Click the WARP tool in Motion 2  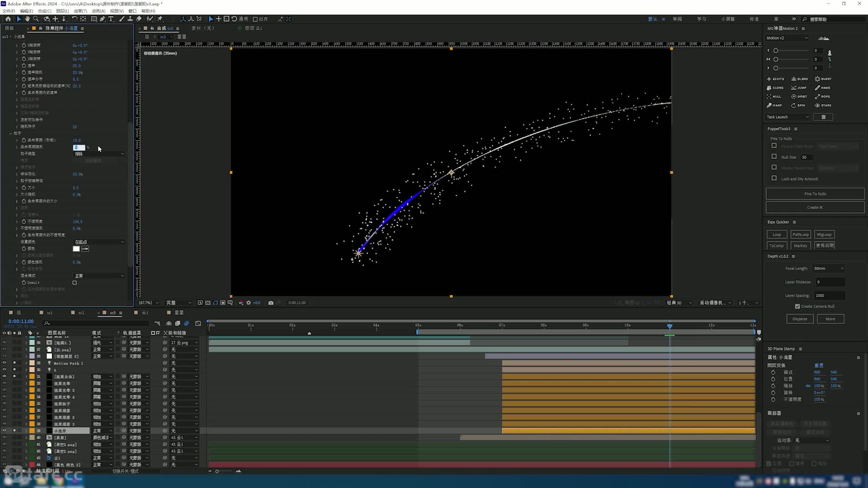tap(774, 105)
